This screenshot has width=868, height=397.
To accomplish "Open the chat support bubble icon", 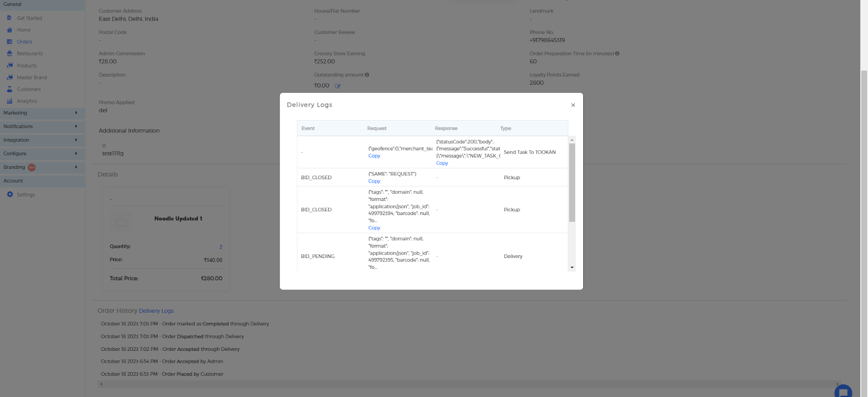I will click(843, 391).
